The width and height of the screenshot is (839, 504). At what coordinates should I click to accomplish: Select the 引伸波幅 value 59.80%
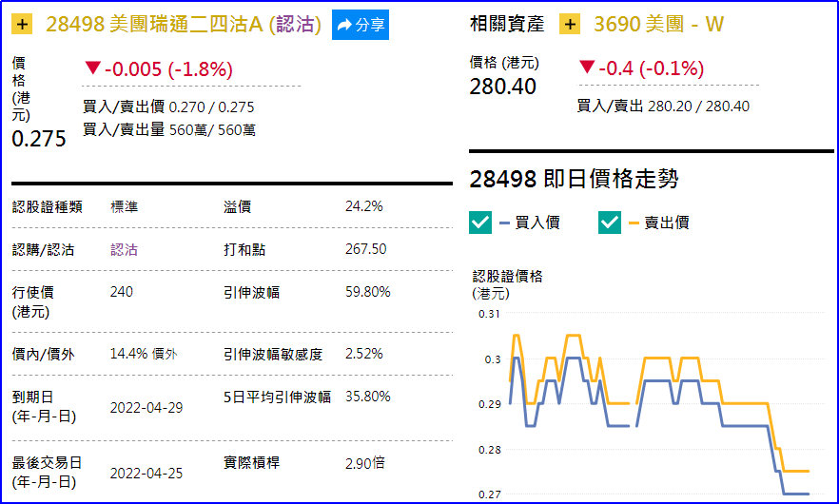[x=367, y=292]
